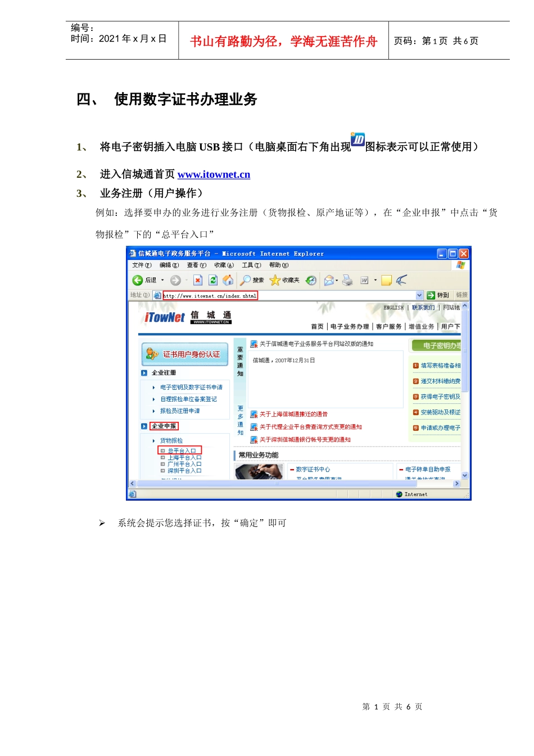Click the 企业申报 section heading
This screenshot has width=534, height=756.
[164, 426]
